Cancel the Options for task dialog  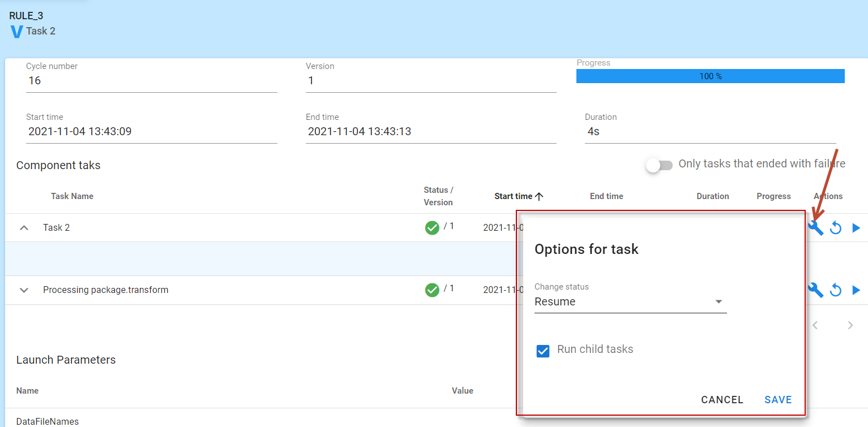pos(722,400)
